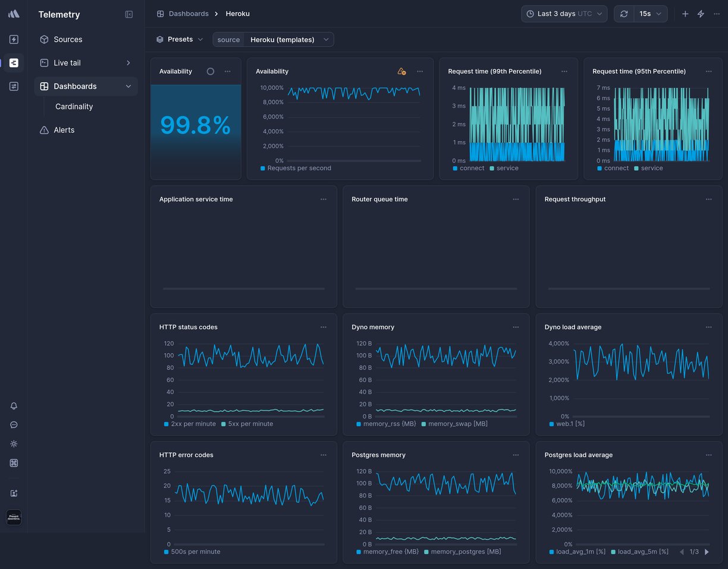The height and width of the screenshot is (569, 728).
Task: Open options for HTTP error codes chart
Action: (324, 455)
